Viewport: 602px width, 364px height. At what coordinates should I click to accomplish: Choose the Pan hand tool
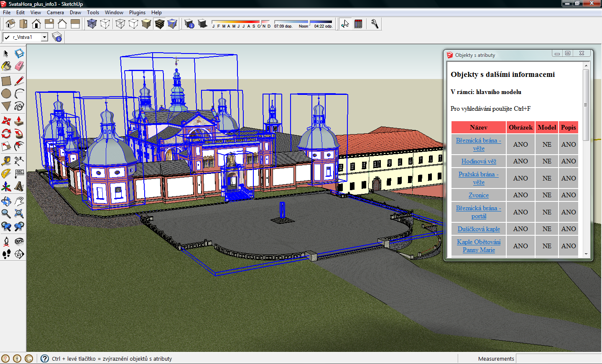click(19, 201)
